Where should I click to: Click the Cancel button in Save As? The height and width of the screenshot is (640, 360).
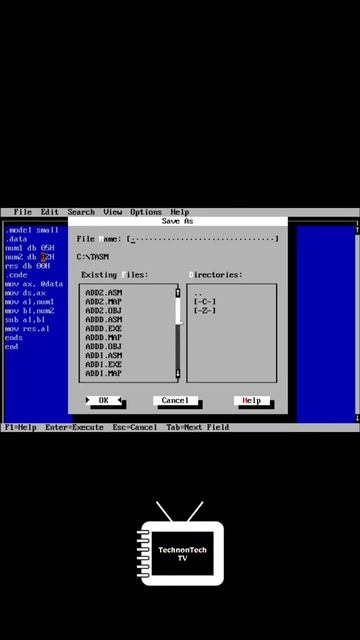click(175, 400)
